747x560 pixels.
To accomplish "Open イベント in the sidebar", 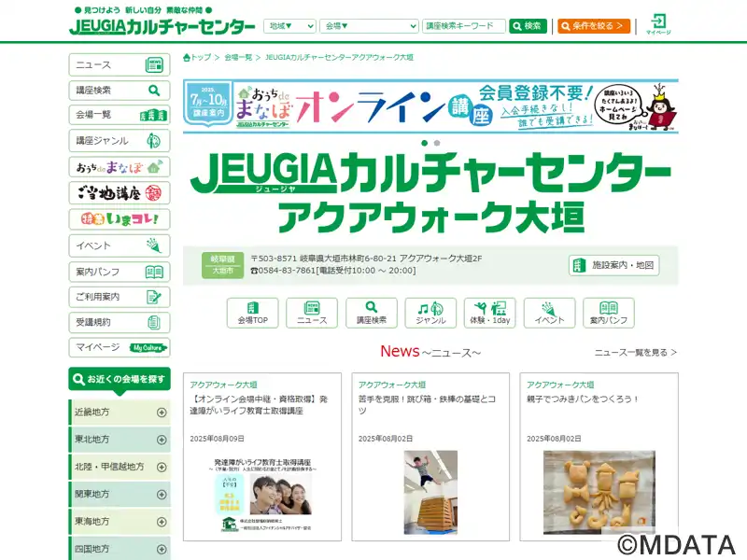I will [x=120, y=245].
